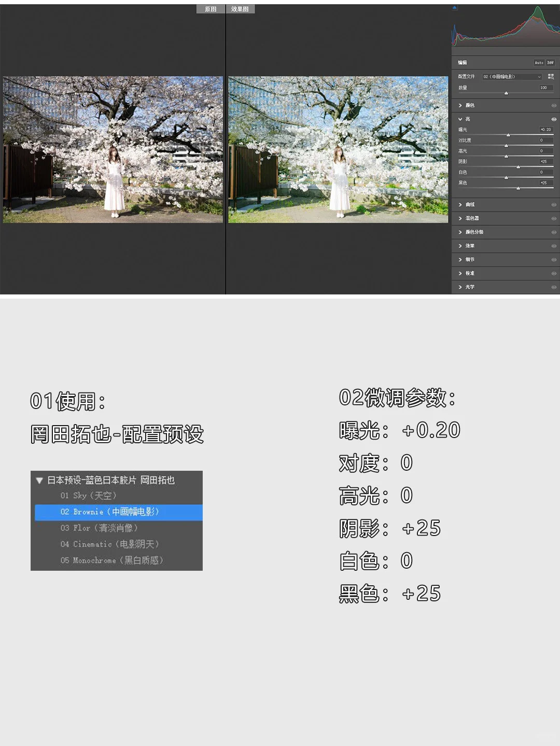Toggle visibility eye for 细节 panel
Viewport: 560px width, 746px height.
(x=553, y=260)
